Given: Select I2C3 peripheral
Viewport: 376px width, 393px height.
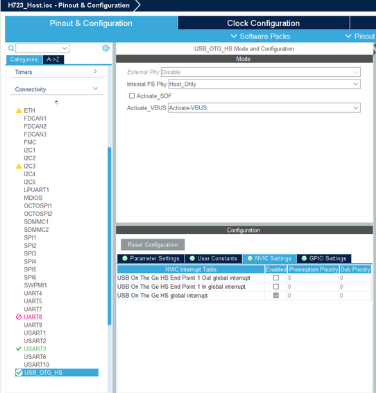Looking at the screenshot, I should coord(29,166).
